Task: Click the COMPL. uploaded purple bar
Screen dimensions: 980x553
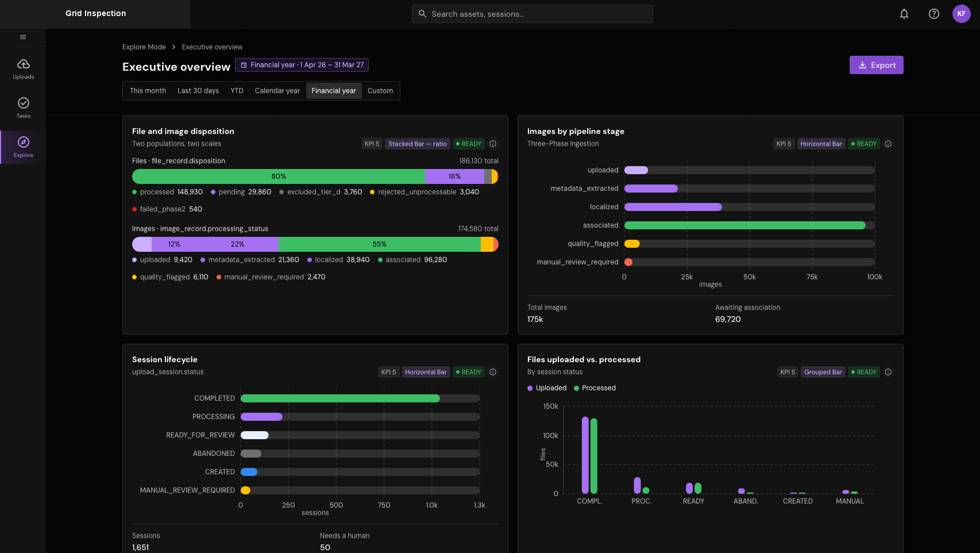Action: click(x=585, y=455)
